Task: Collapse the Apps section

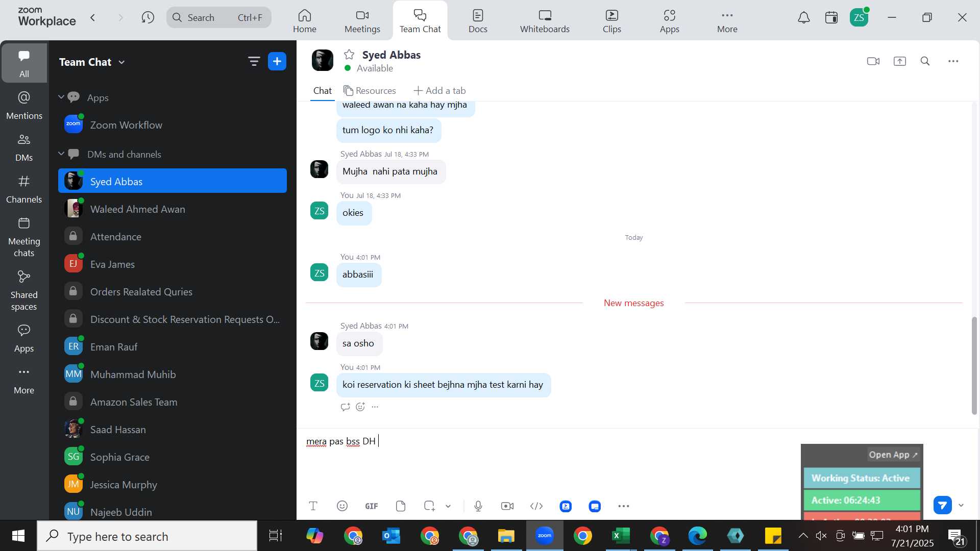Action: (61, 97)
